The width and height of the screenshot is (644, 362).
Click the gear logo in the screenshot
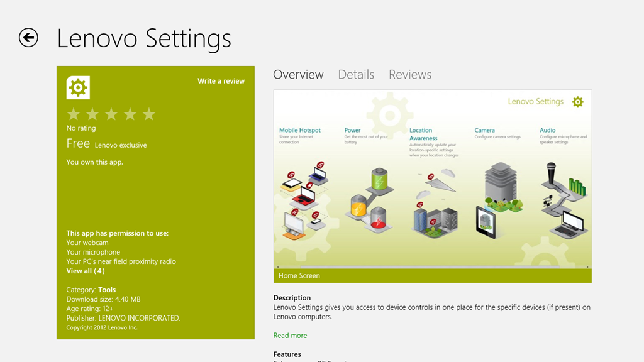point(577,102)
